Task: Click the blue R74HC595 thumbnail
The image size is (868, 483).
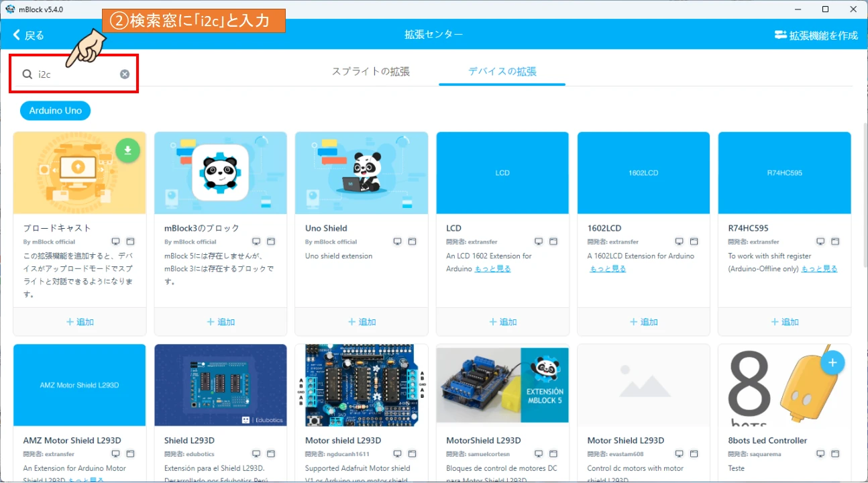Action: pos(784,173)
